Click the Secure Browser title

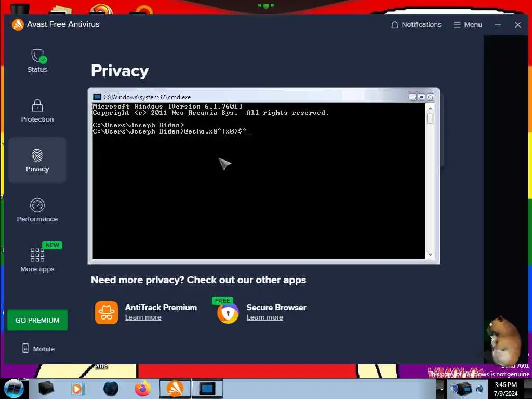tap(276, 308)
